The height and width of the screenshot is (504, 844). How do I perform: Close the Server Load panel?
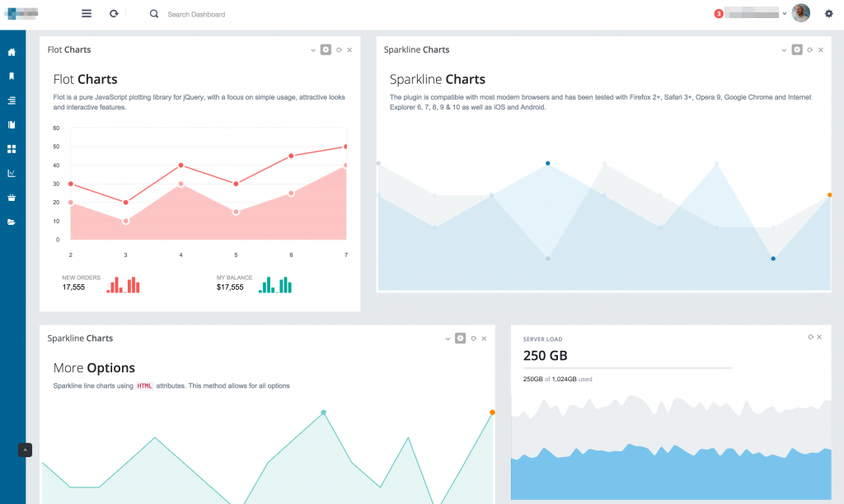point(819,338)
